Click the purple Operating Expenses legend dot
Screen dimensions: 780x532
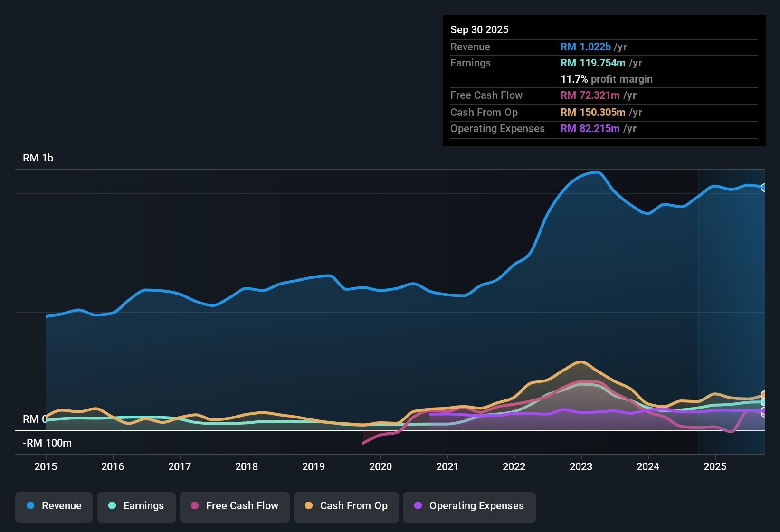coord(418,506)
